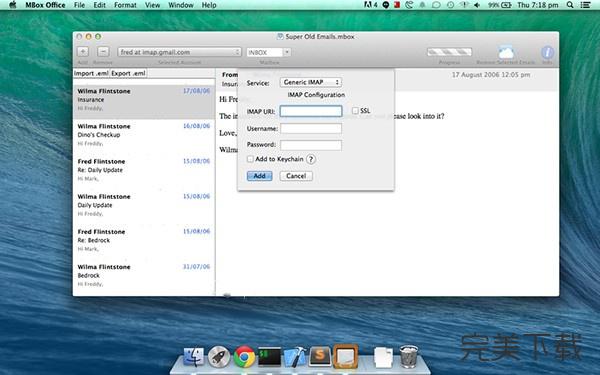The width and height of the screenshot is (600, 375).
Task: Click the plus Add account toolbar icon
Action: (x=83, y=52)
